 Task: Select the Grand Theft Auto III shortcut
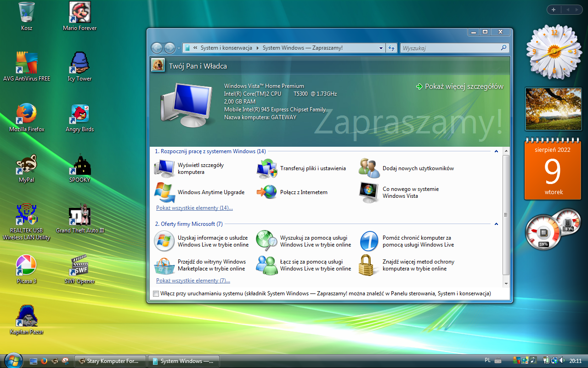pos(80,215)
